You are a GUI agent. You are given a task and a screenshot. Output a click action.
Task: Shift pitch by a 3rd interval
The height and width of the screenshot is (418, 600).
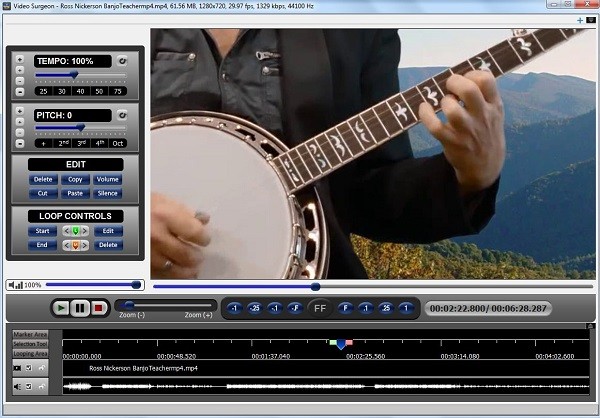click(81, 144)
